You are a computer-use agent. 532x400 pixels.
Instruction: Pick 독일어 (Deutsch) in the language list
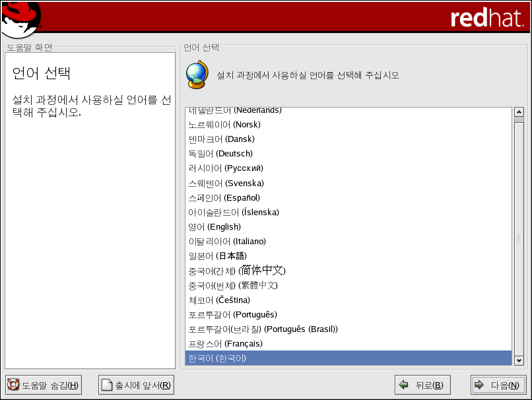(220, 154)
